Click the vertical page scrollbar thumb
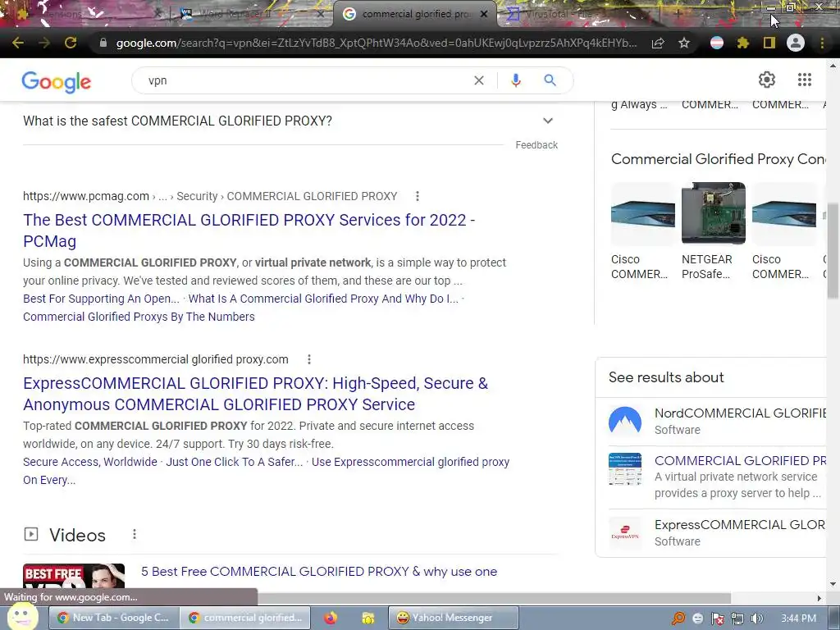Viewport: 840px width, 630px height. 833,251
